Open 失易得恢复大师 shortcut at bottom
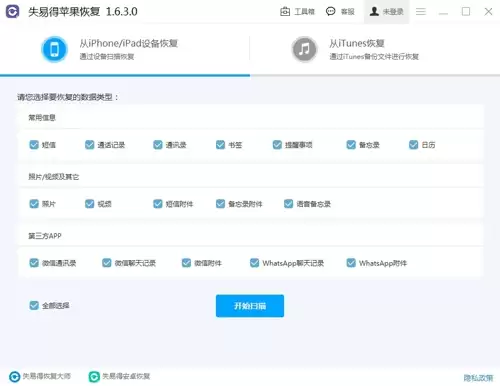This screenshot has height=386, width=500. 40,376
